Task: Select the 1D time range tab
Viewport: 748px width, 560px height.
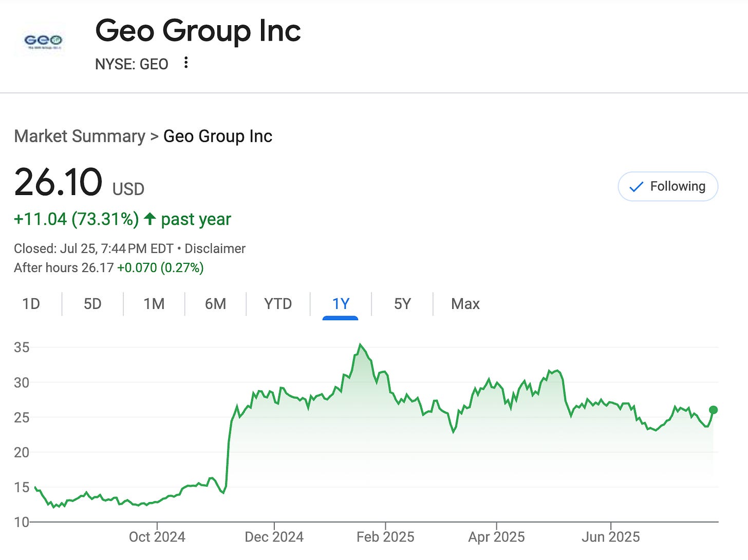Action: click(31, 304)
